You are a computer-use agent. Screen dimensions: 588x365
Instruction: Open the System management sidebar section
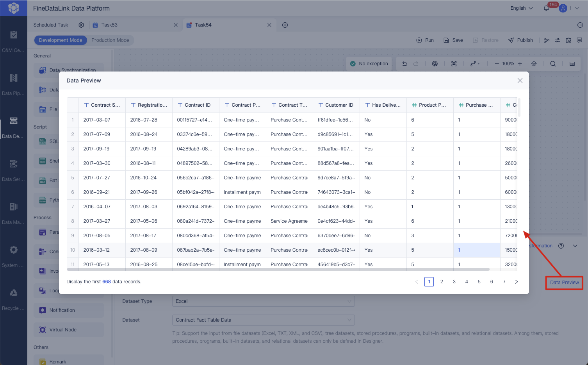click(x=13, y=256)
